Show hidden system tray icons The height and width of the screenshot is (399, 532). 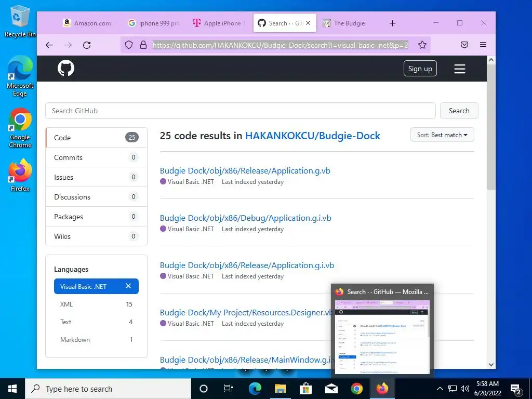click(x=440, y=389)
